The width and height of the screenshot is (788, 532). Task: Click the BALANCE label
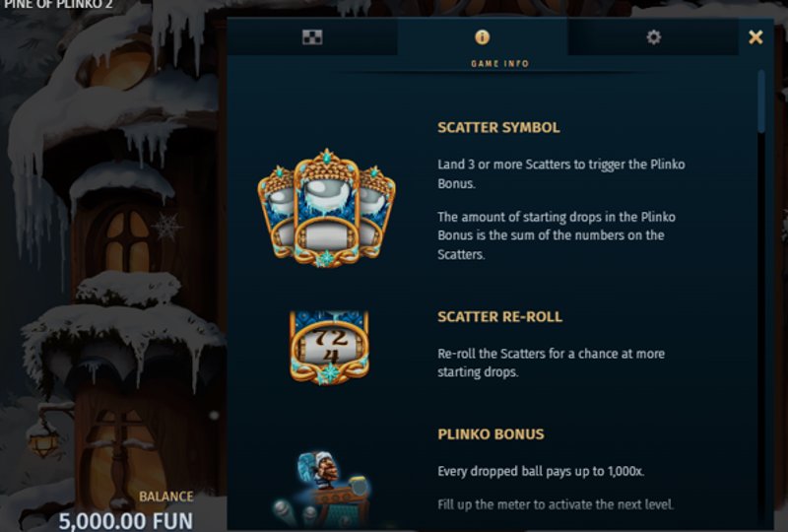165,497
